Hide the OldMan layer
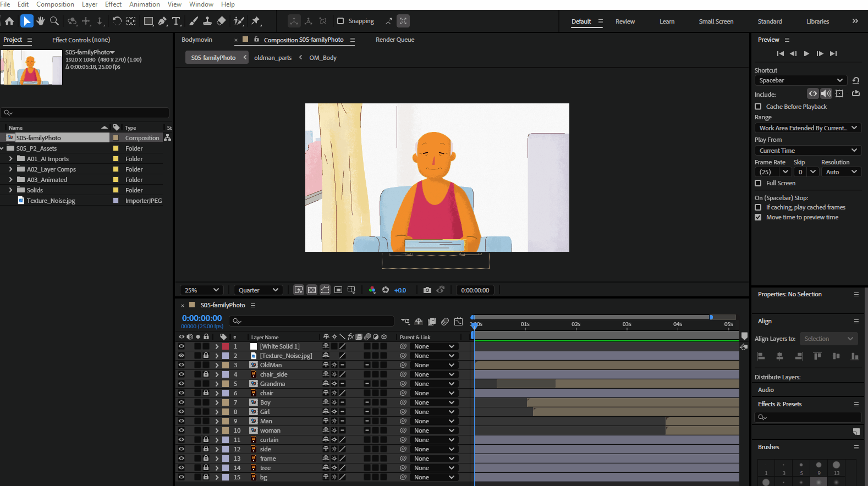This screenshot has width=868, height=486. [x=181, y=365]
